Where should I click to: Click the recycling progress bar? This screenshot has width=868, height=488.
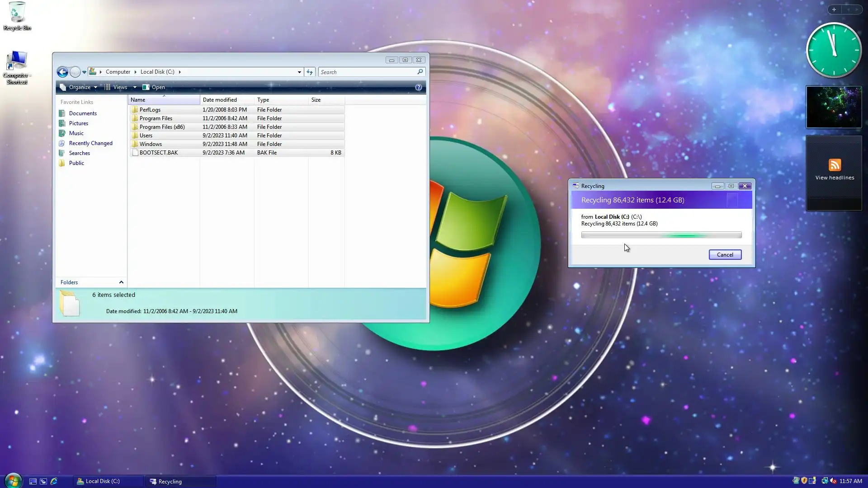[661, 235]
